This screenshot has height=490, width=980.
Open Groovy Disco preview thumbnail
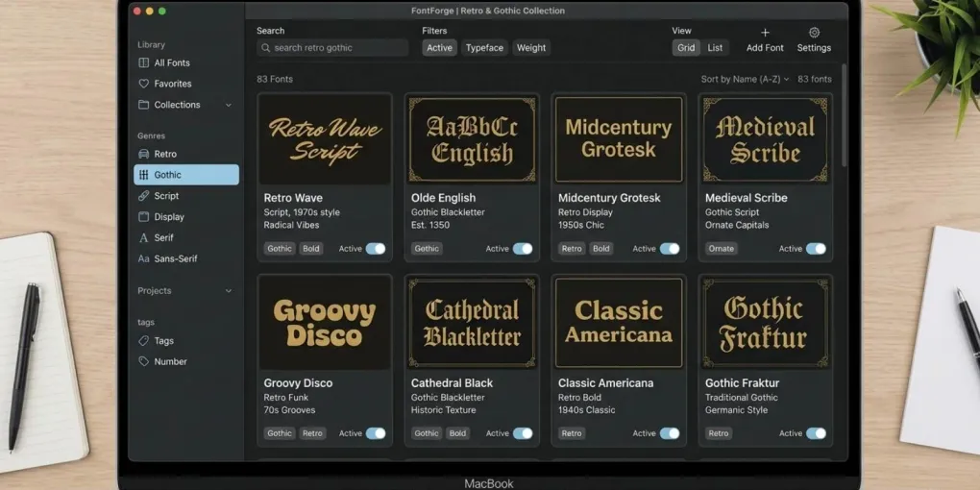pyautogui.click(x=325, y=323)
